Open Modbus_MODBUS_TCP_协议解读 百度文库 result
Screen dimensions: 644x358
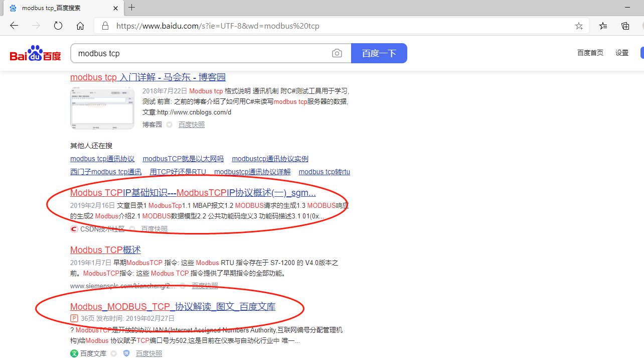(x=173, y=307)
